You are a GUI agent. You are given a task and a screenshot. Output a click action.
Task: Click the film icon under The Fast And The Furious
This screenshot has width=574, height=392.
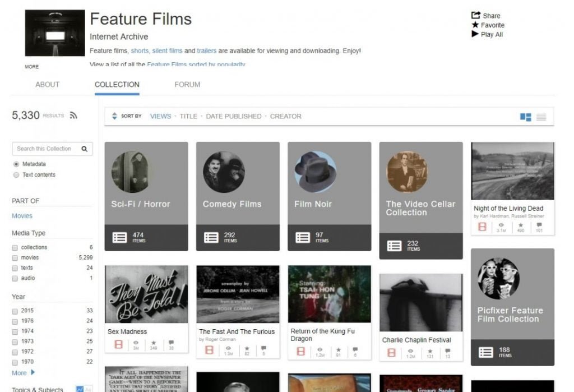click(x=210, y=350)
